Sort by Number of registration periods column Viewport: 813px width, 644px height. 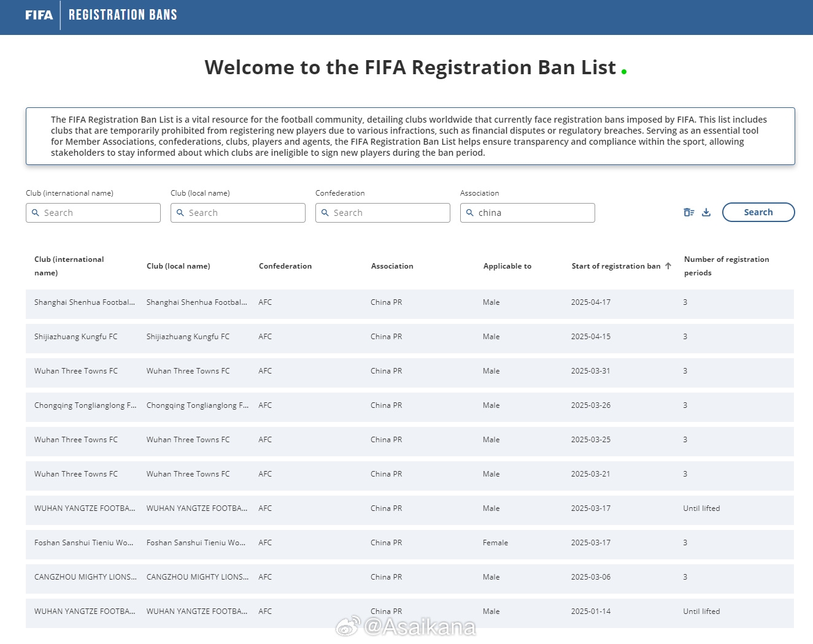[726, 266]
